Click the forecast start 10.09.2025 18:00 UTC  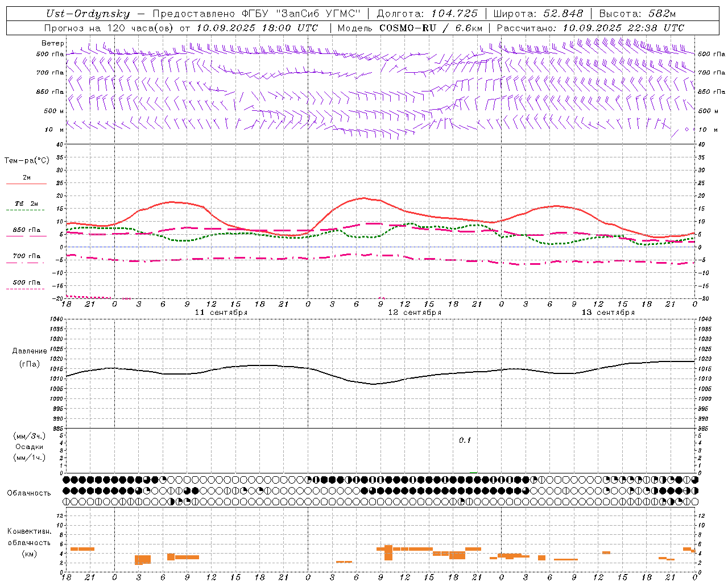tap(257, 28)
